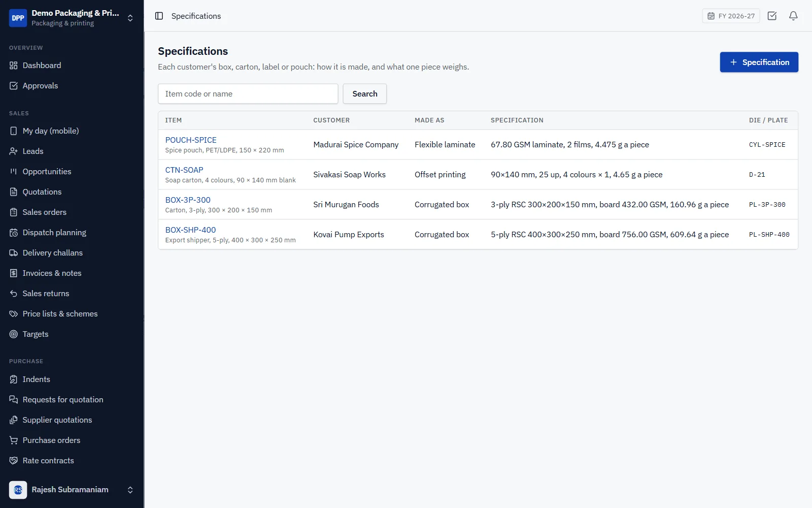The height and width of the screenshot is (508, 812).
Task: Click the Sales orders clipboard icon
Action: point(14,212)
